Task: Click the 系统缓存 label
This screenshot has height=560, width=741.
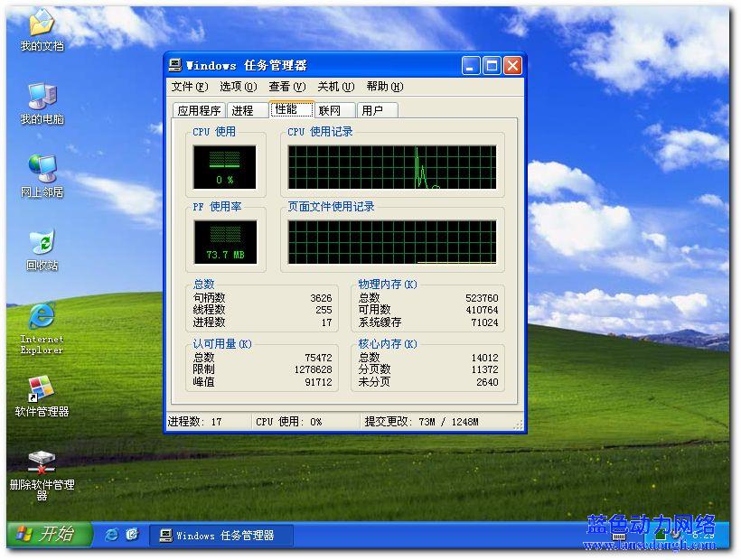Action: [x=380, y=322]
